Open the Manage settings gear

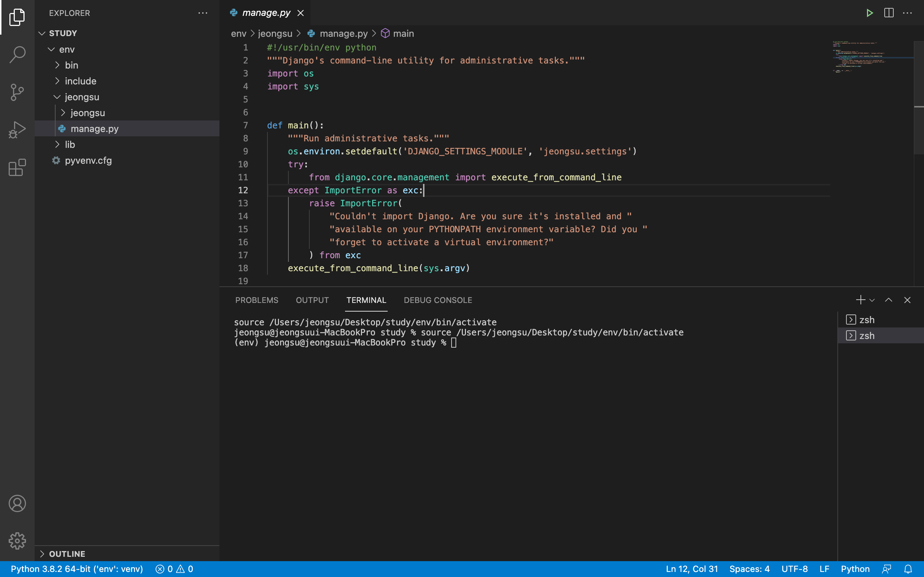tap(17, 541)
